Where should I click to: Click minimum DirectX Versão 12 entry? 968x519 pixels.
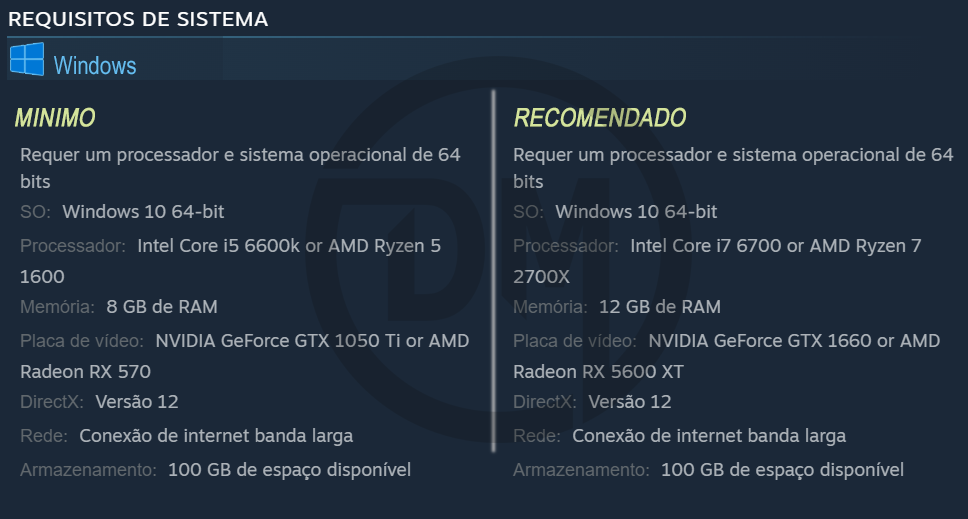(x=99, y=402)
